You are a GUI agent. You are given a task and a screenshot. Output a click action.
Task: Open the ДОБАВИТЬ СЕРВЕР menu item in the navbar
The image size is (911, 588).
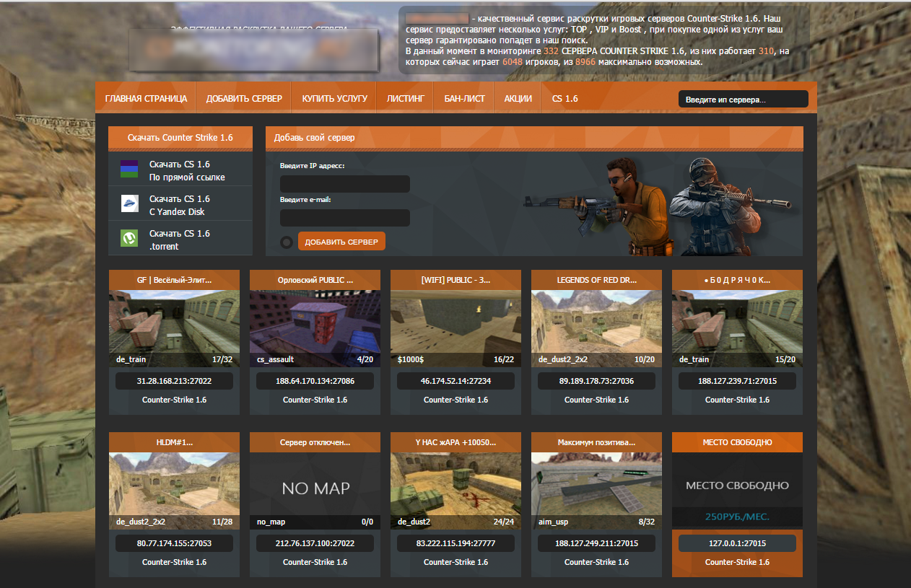coord(244,99)
